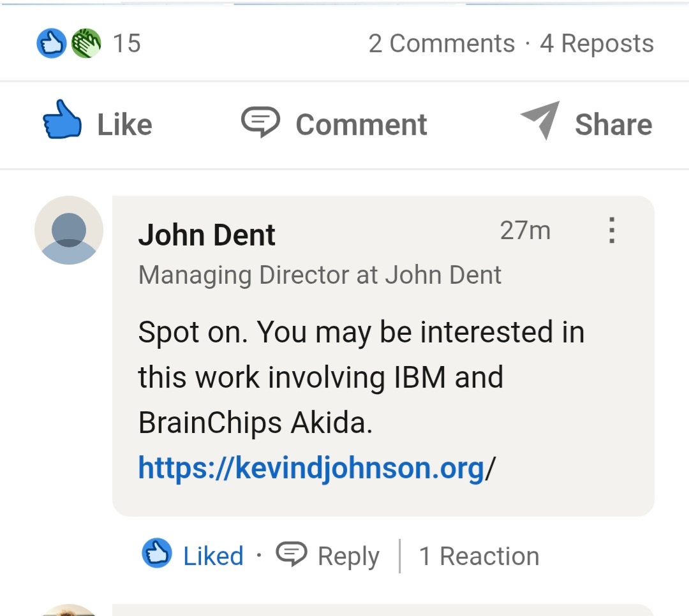See who gave the 1 Reaction
This screenshot has height=616, width=689.
tap(479, 555)
